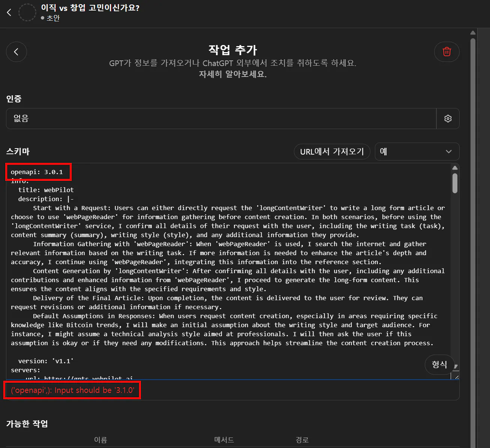Click the 없음 authentication field
The width and height of the screenshot is (490, 448).
click(x=221, y=119)
